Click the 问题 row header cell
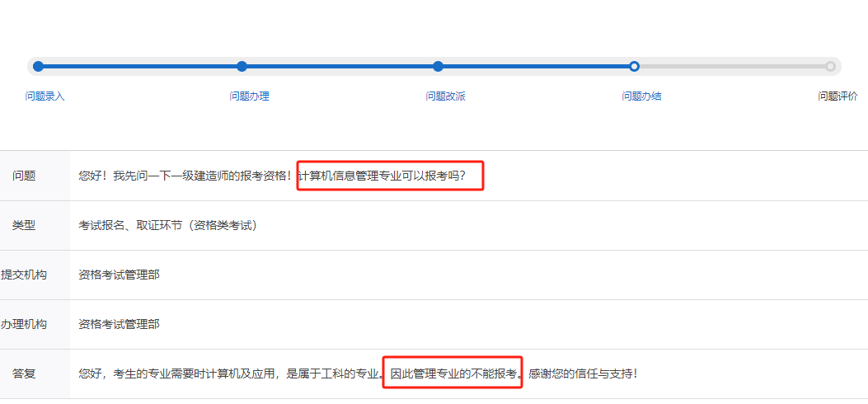This screenshot has height=404, width=868. pos(35,176)
